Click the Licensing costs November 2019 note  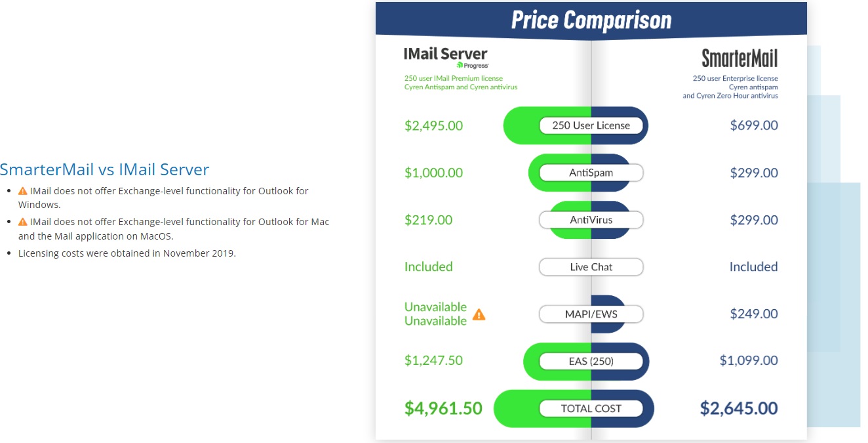tap(127, 253)
